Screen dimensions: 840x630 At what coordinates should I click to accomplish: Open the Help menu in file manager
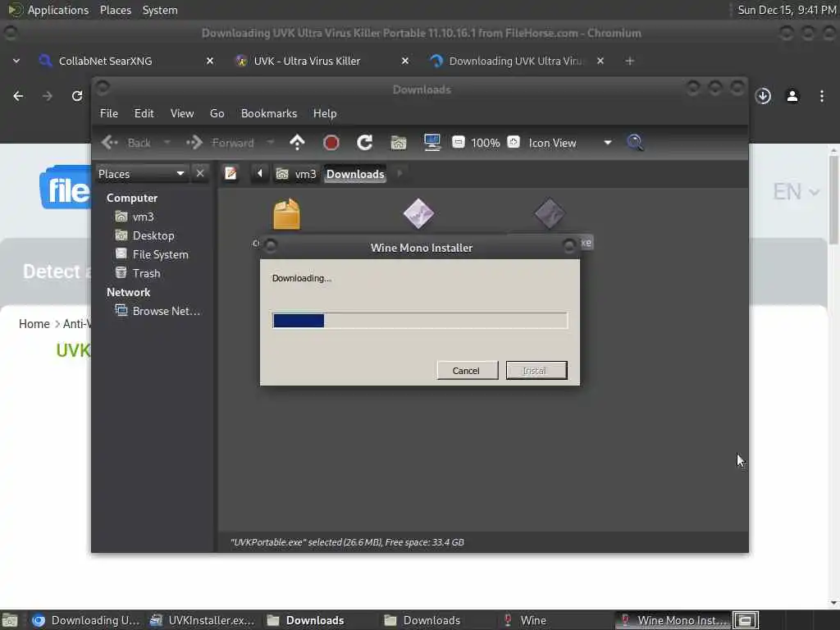click(x=325, y=113)
